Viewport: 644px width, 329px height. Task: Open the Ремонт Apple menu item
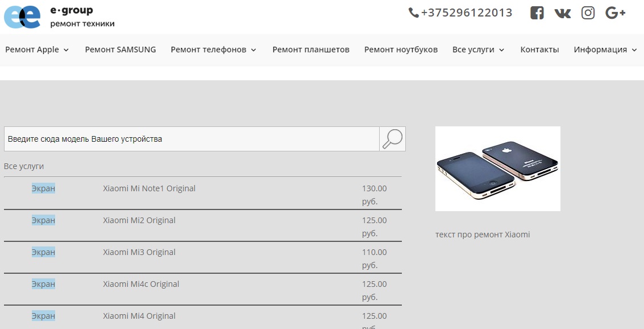click(32, 50)
